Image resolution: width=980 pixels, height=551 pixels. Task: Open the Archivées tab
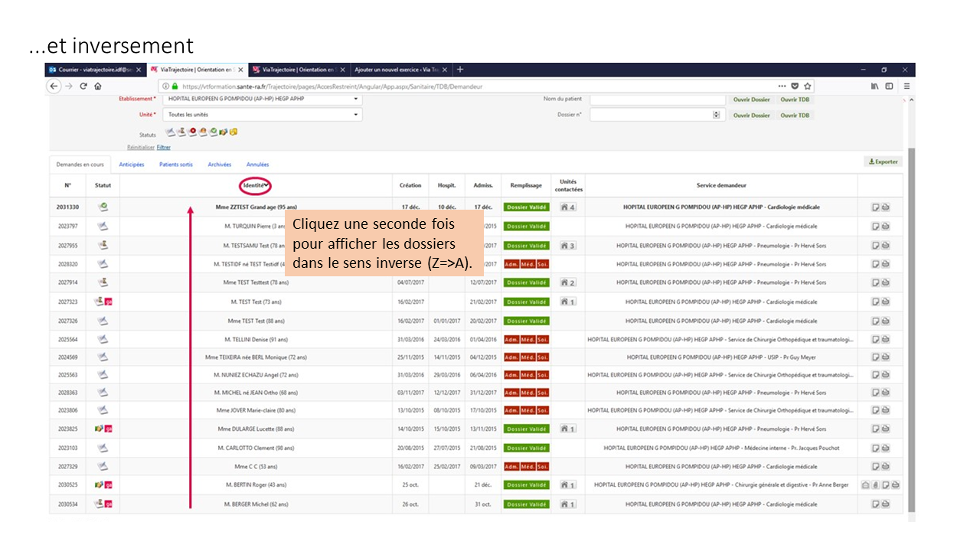click(219, 165)
